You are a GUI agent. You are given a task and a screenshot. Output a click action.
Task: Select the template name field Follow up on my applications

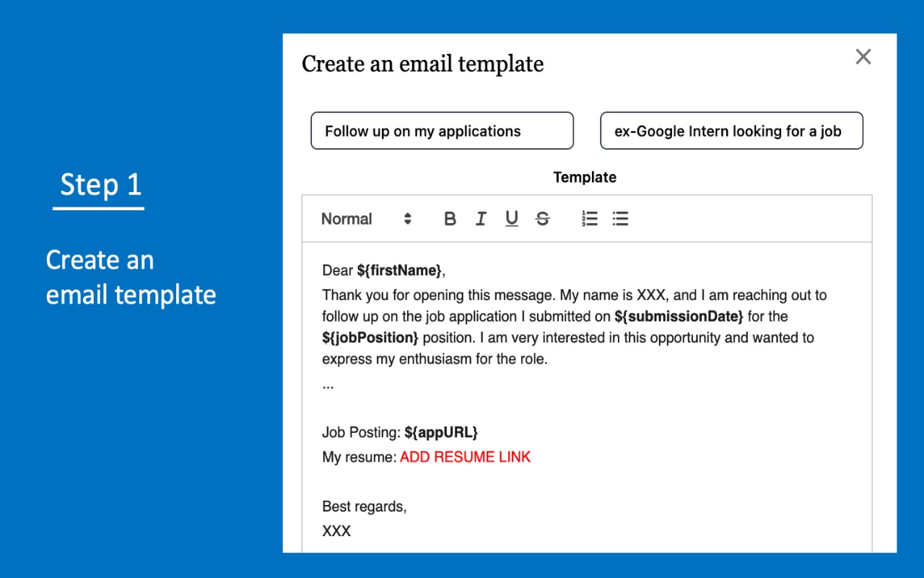click(442, 131)
